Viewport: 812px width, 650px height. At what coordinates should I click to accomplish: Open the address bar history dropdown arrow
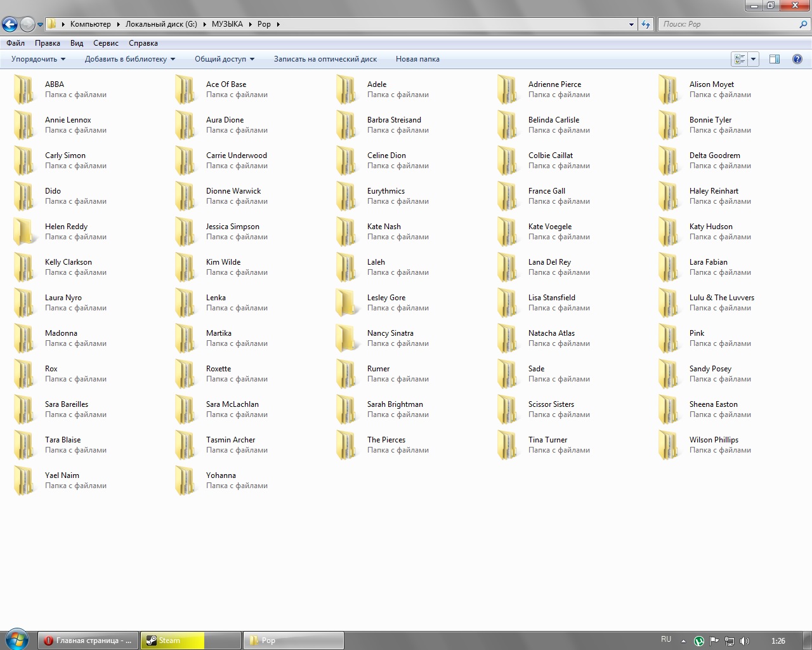point(631,24)
